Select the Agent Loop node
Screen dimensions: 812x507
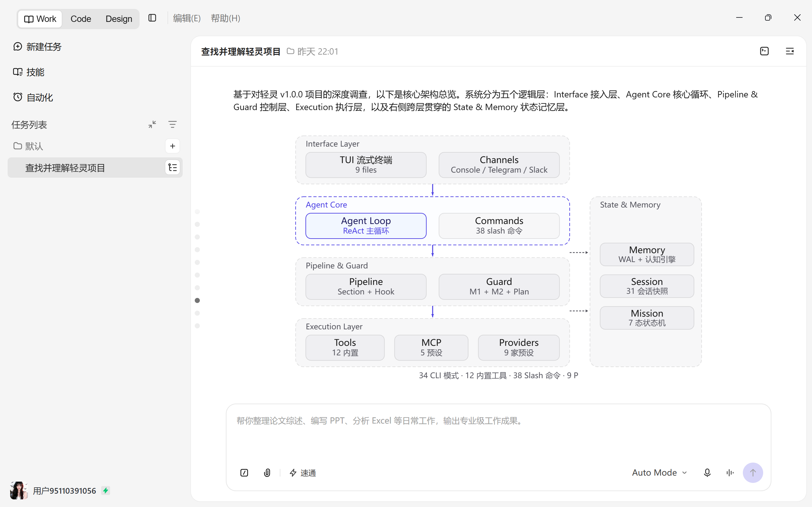pos(366,226)
